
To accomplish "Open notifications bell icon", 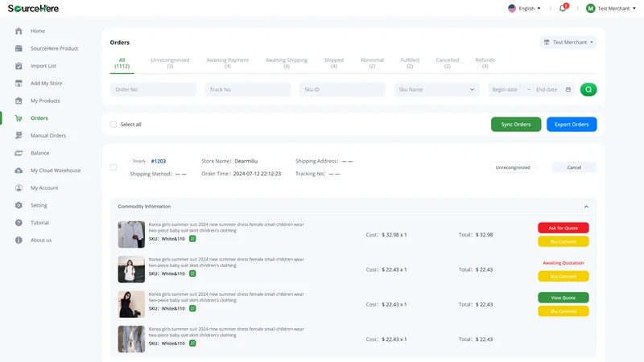I will [563, 8].
